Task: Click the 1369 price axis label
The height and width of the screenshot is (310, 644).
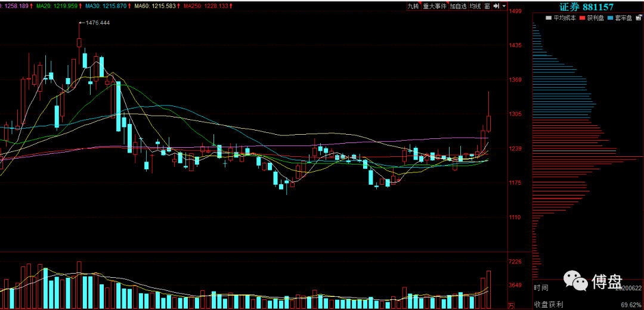Action: click(515, 80)
